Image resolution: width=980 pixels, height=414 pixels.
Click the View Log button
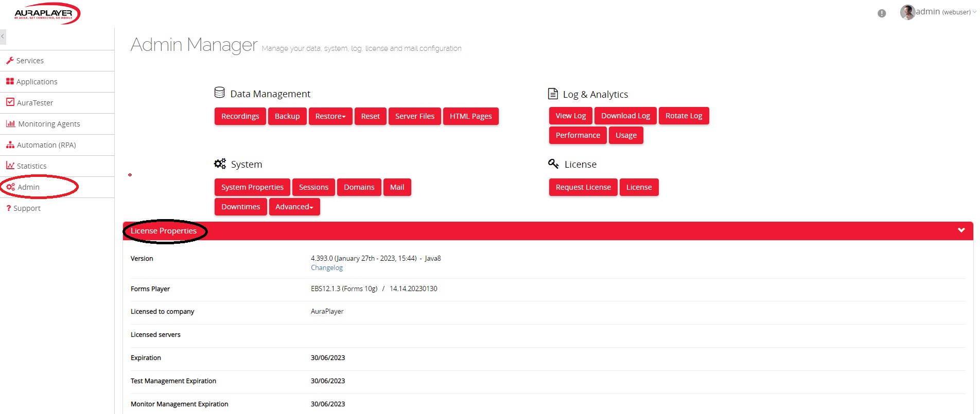point(571,116)
